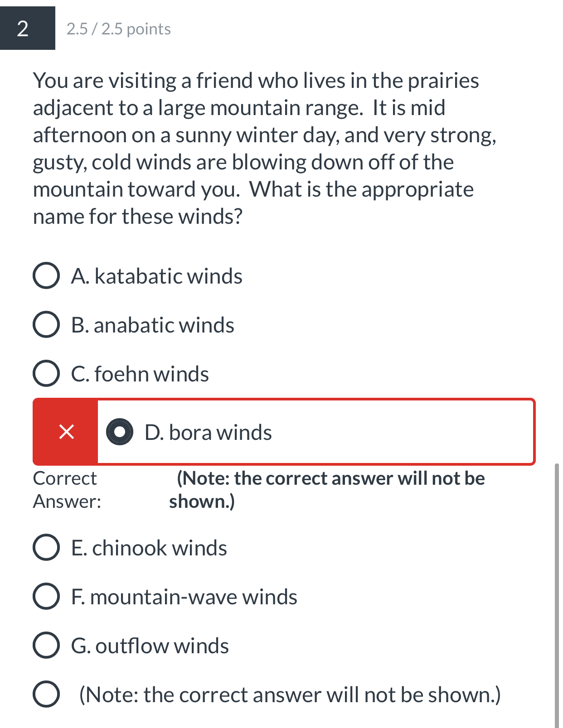563x728 pixels.
Task: Click the 2.5 / 2.5 points score text
Action: pyautogui.click(x=118, y=29)
